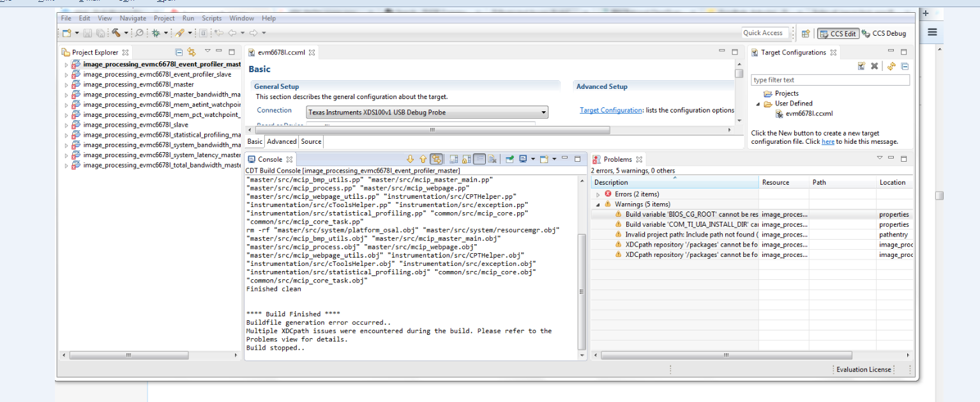The width and height of the screenshot is (980, 402).
Task: Click the Console up arrow previous error icon
Action: pyautogui.click(x=423, y=159)
